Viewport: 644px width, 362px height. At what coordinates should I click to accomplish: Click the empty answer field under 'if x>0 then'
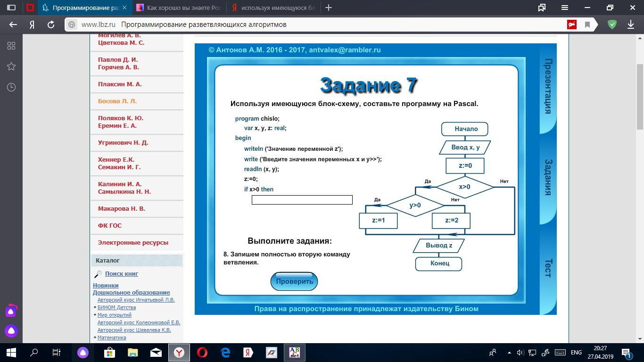pos(302,200)
